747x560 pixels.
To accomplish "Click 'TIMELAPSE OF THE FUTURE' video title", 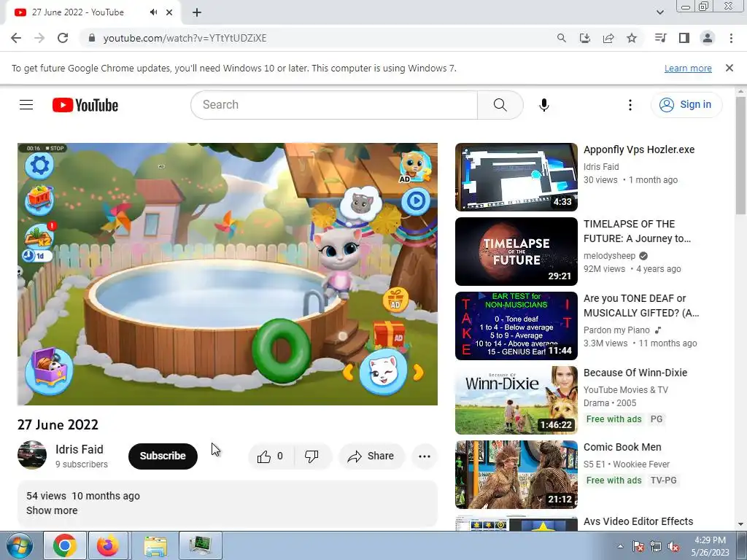I will tap(637, 231).
